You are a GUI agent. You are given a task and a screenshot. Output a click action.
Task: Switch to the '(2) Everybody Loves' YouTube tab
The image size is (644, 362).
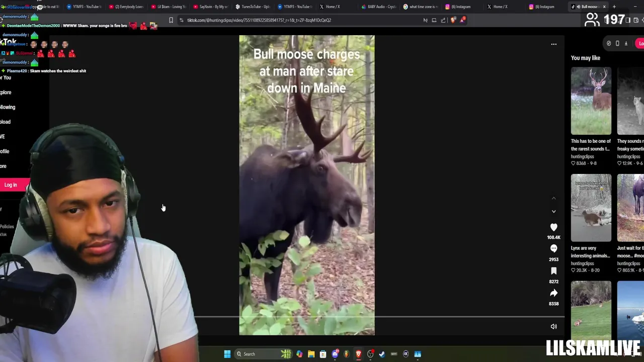(x=127, y=7)
